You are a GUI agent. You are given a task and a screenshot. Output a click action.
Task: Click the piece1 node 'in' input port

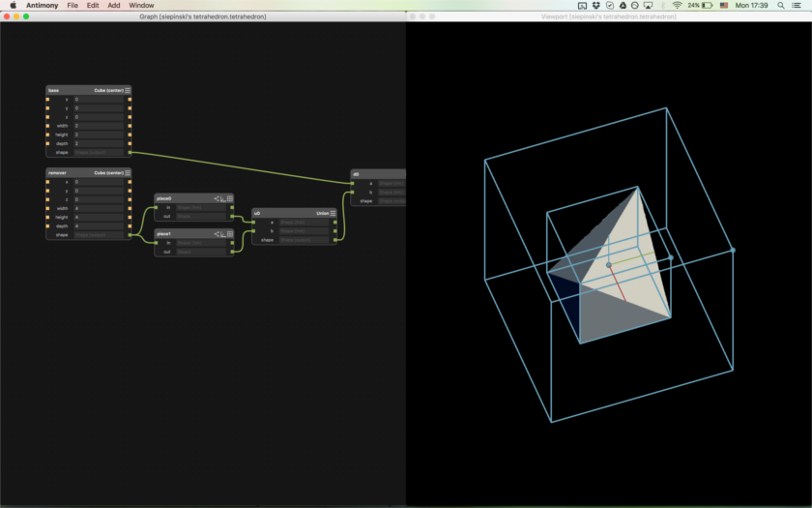156,243
